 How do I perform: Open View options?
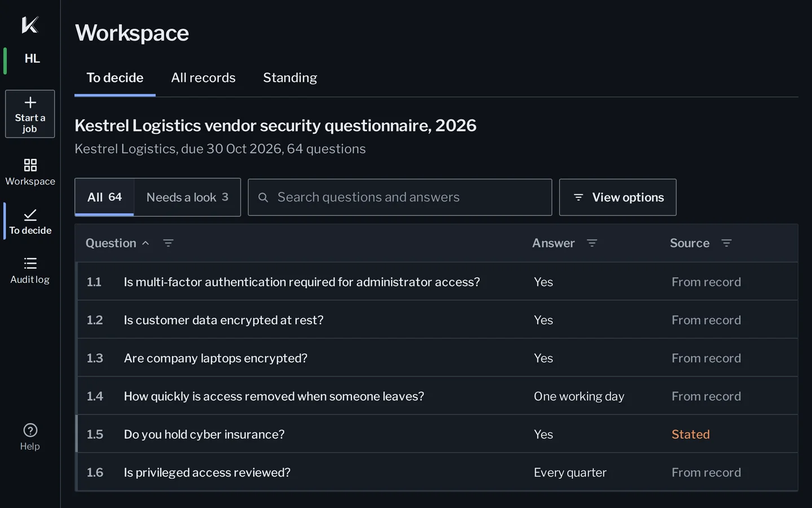(617, 197)
